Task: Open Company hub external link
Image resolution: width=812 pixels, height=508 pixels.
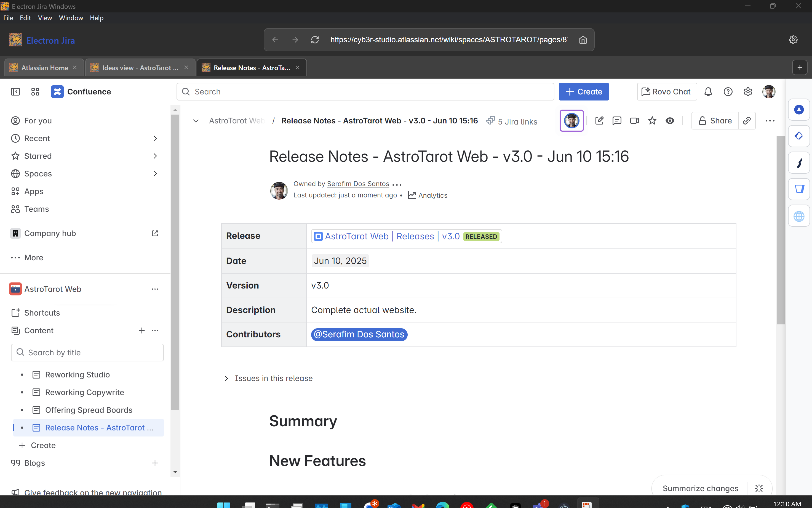Action: point(155,233)
